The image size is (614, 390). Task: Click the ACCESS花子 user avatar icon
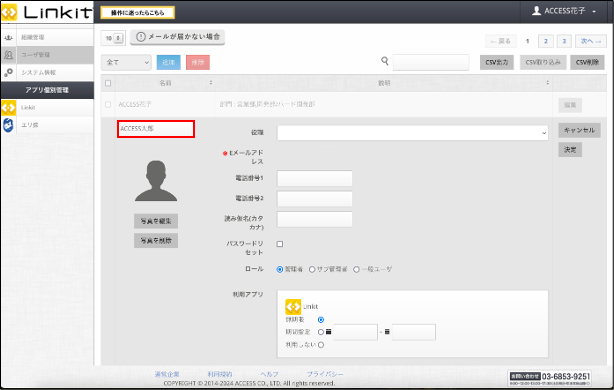[536, 11]
